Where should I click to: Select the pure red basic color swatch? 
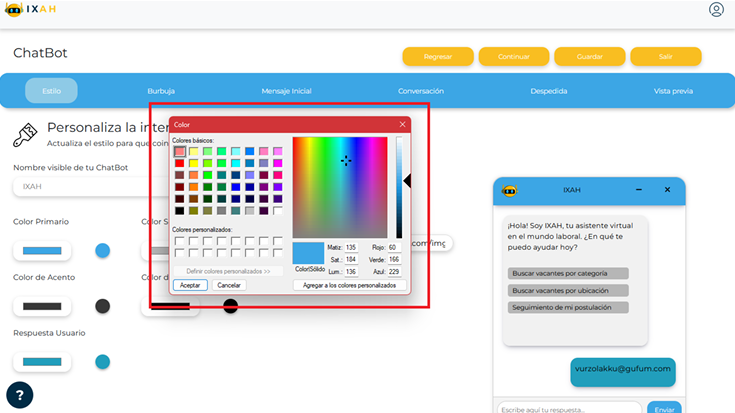[180, 163]
